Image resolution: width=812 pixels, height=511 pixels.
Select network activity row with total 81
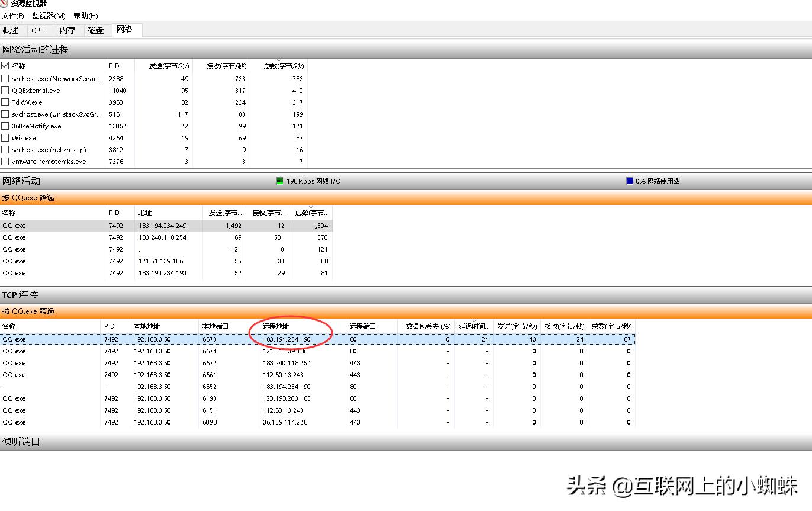(x=166, y=273)
